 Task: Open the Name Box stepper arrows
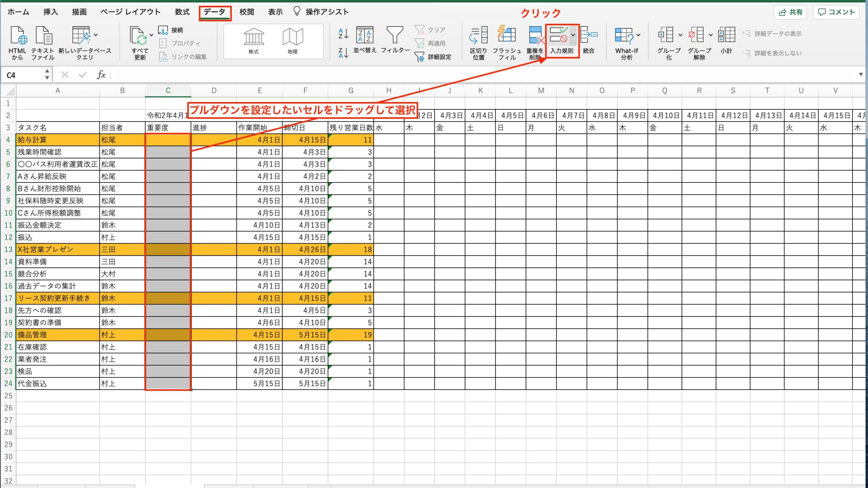point(47,74)
